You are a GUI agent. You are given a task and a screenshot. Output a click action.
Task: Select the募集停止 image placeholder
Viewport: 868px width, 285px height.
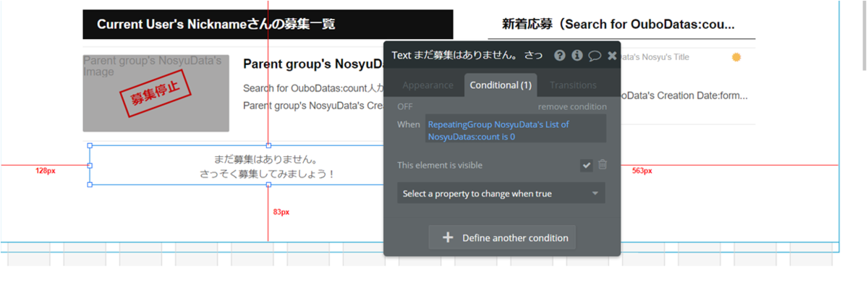[156, 93]
